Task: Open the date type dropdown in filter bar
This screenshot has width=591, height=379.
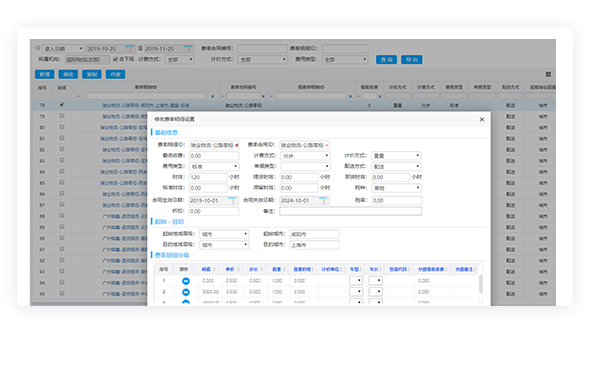Action: tap(63, 49)
